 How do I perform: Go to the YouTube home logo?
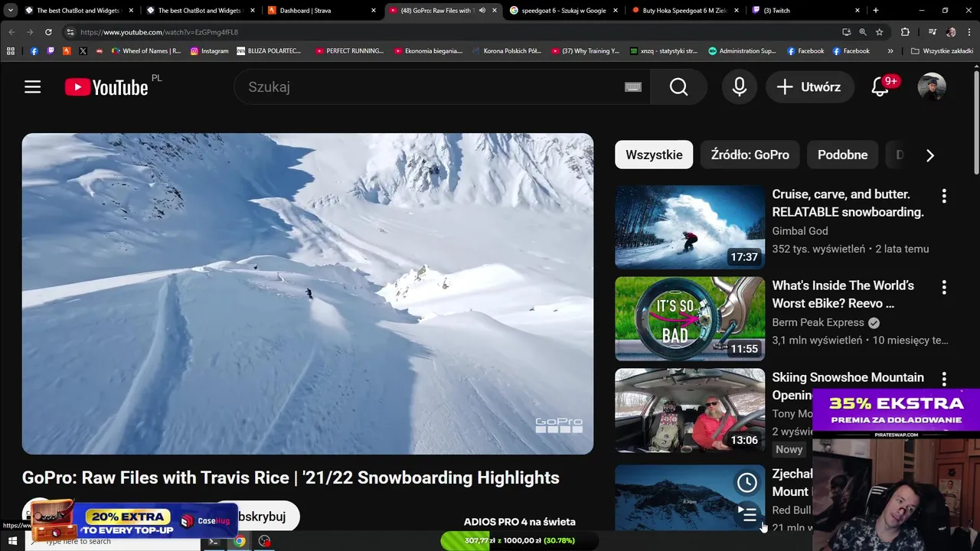tap(106, 87)
